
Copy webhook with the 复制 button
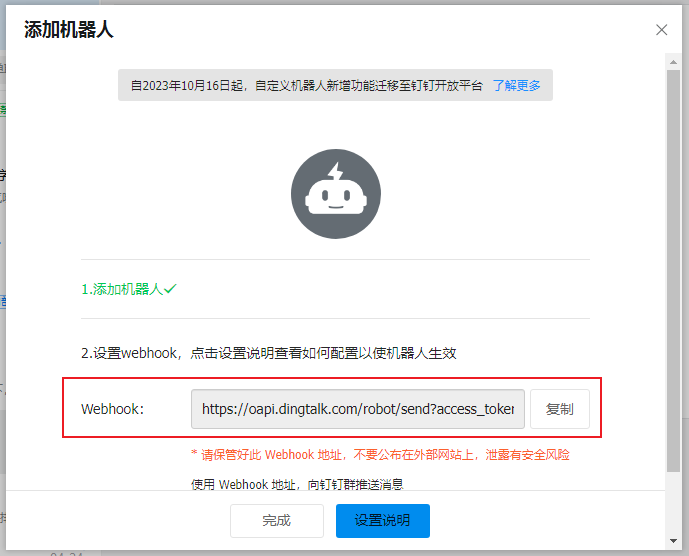click(x=560, y=409)
